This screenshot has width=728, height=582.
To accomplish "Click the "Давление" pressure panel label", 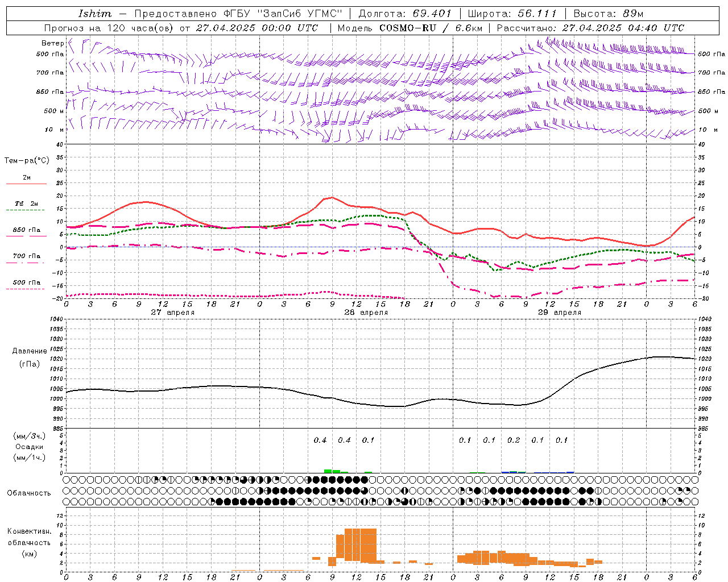I will click(30, 351).
